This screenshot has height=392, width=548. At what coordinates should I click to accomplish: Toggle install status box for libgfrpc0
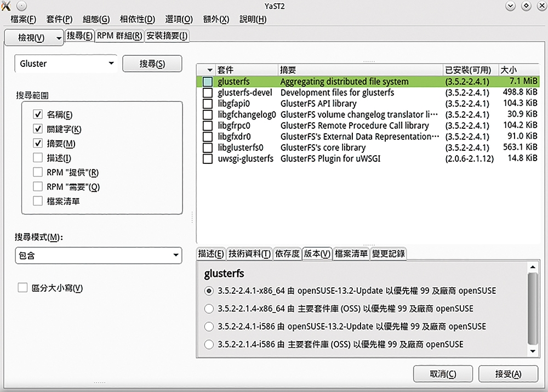click(x=208, y=126)
